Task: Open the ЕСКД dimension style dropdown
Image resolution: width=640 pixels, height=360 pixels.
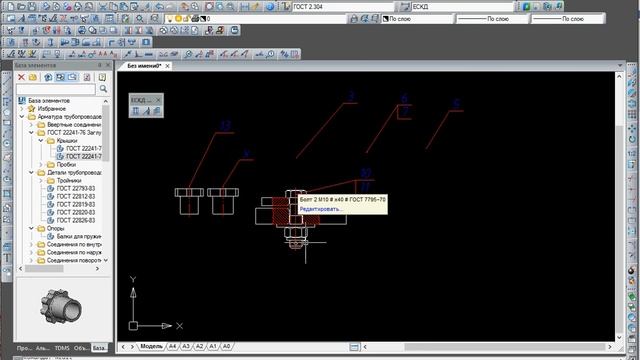Action: 462,7
